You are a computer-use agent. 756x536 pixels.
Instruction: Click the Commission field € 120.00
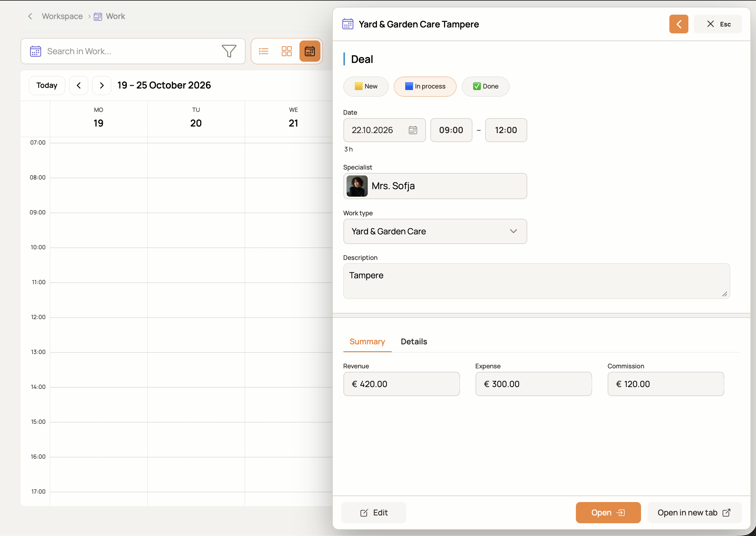[x=666, y=384]
